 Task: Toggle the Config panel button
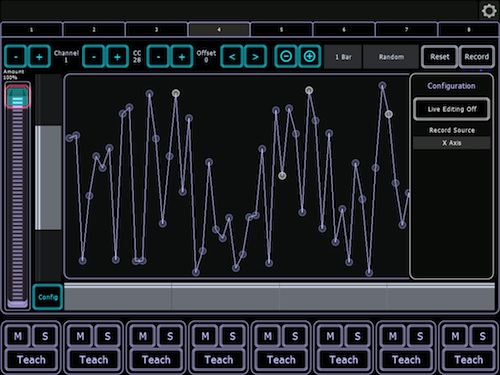click(48, 297)
